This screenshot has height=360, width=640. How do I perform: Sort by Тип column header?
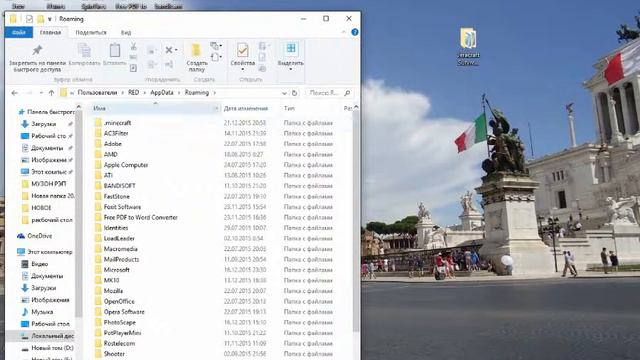pos(289,108)
